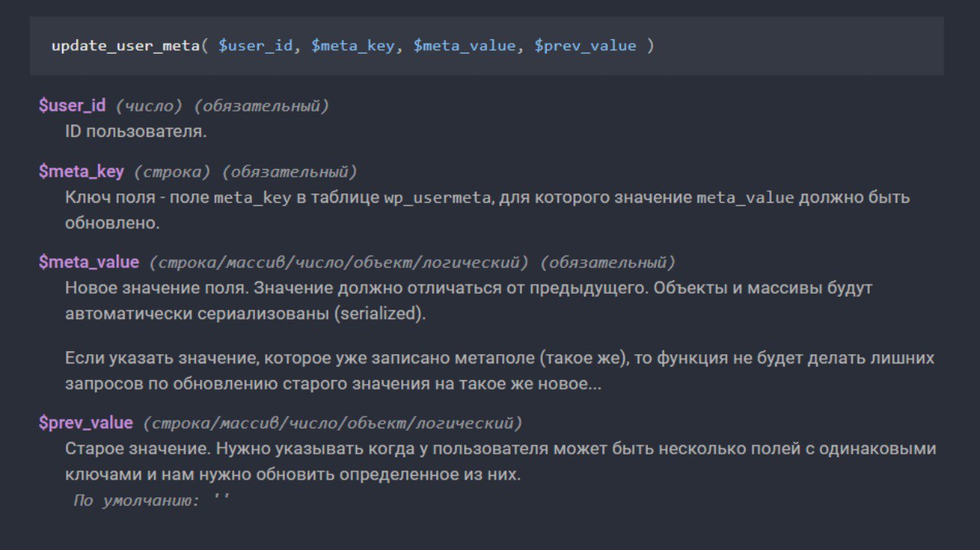This screenshot has height=550, width=980.
Task: Select the purple $prev_value parameter heading
Action: (86, 423)
